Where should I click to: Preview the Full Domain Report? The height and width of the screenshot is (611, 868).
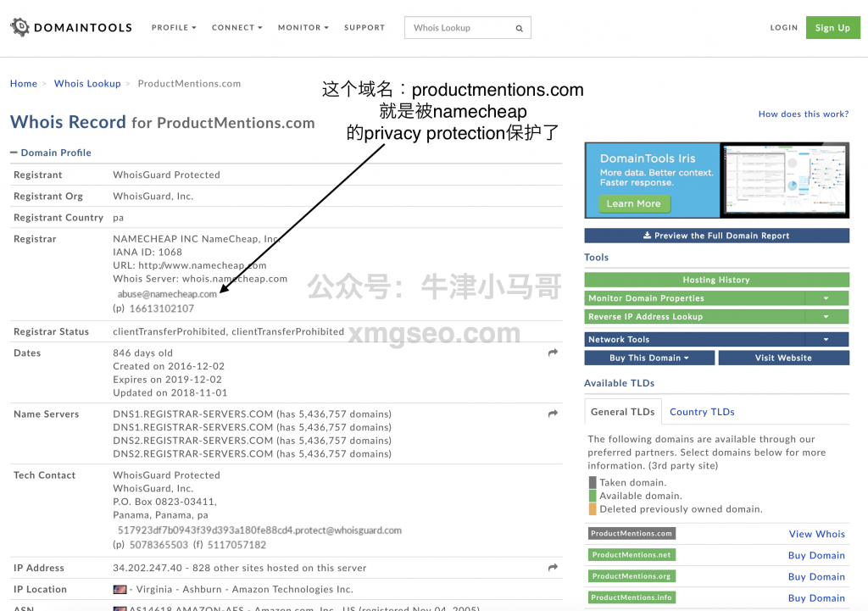[x=716, y=236]
